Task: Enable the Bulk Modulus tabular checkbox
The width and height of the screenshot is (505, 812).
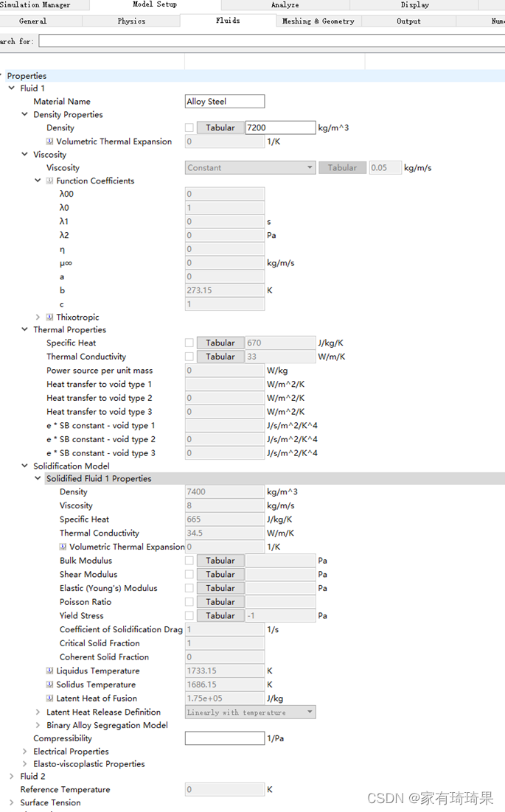Action: point(189,561)
